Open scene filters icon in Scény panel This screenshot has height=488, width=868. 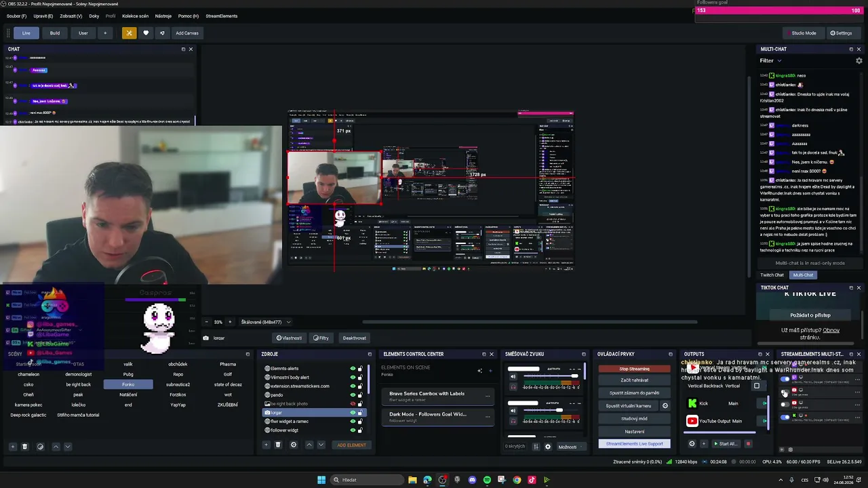click(40, 447)
